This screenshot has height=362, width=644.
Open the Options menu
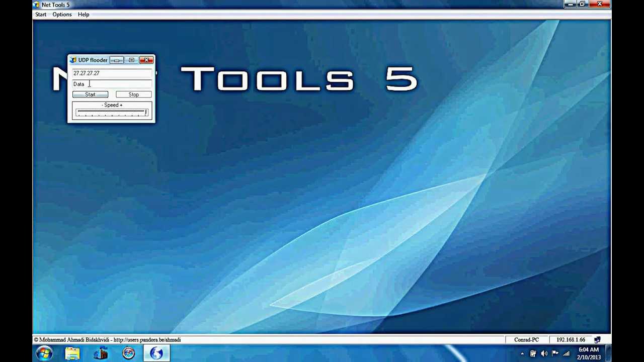pos(62,15)
